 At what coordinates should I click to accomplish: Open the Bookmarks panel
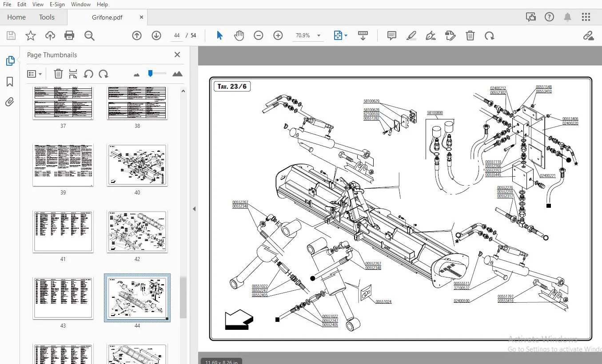click(x=10, y=82)
